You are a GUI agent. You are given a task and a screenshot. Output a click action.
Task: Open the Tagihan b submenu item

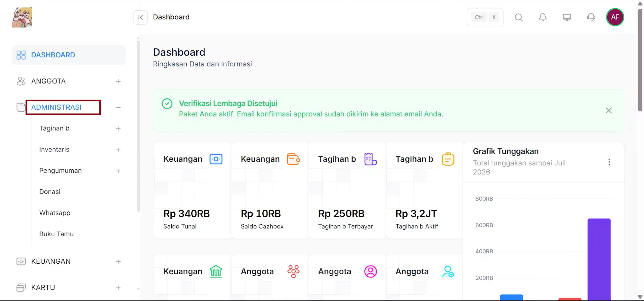tap(54, 128)
